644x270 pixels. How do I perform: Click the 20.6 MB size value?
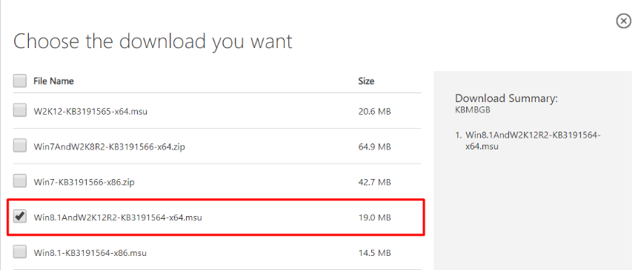pos(374,111)
